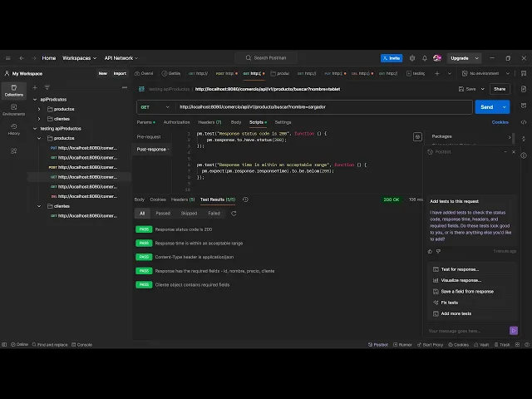Viewport: 532px width, 399px height.
Task: Focus the Search Postman field
Action: (266, 58)
